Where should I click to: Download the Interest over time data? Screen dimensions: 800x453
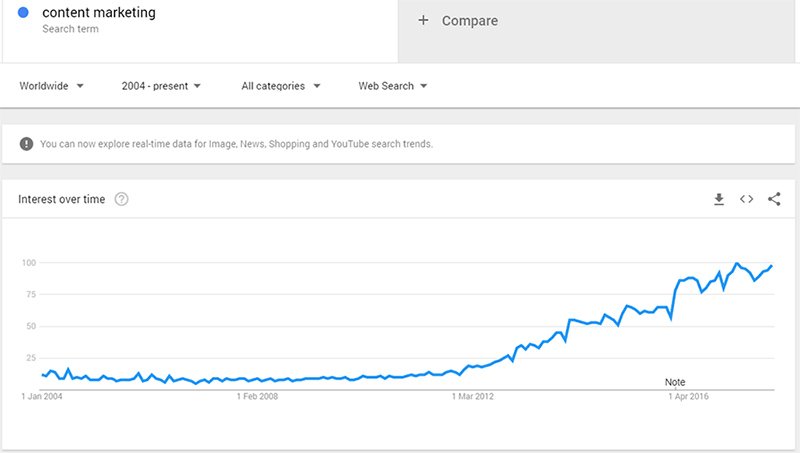pos(719,199)
